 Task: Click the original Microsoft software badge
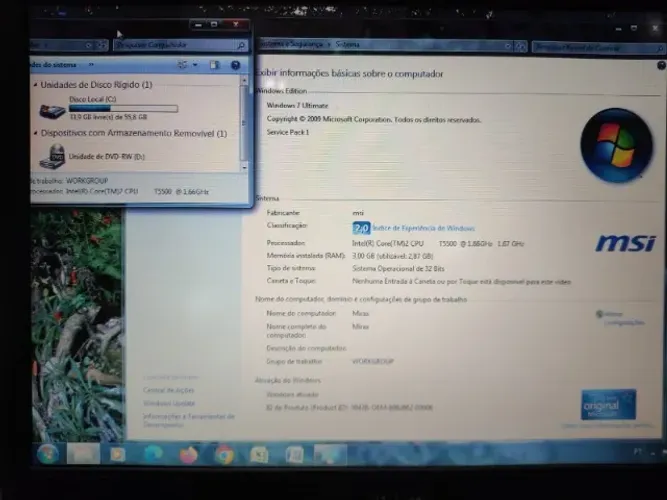click(x=608, y=404)
